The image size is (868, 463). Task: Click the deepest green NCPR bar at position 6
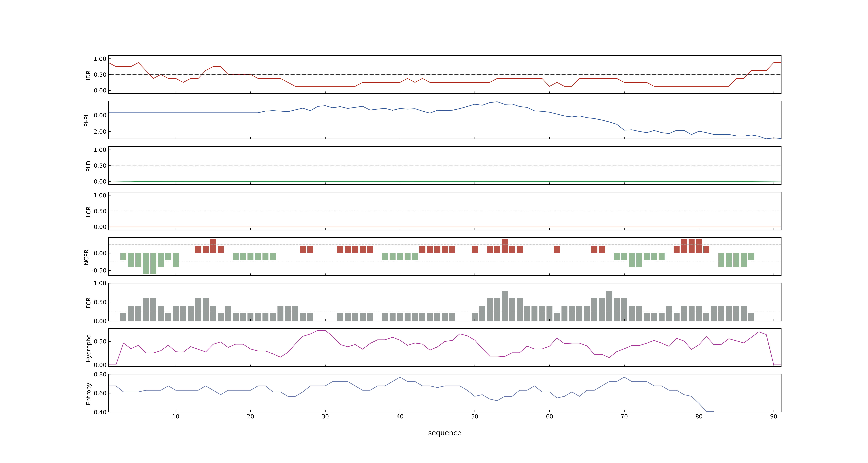(x=146, y=264)
